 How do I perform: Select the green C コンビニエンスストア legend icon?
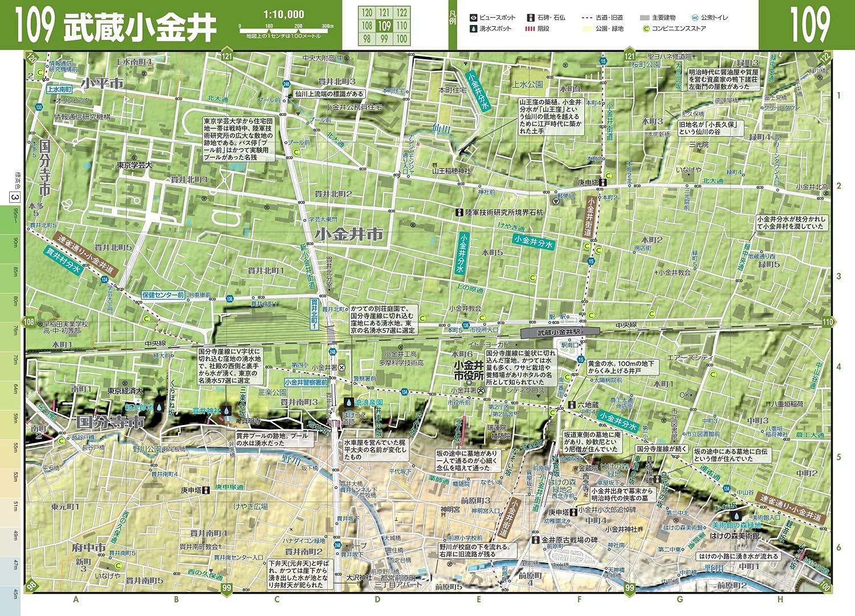click(645, 28)
